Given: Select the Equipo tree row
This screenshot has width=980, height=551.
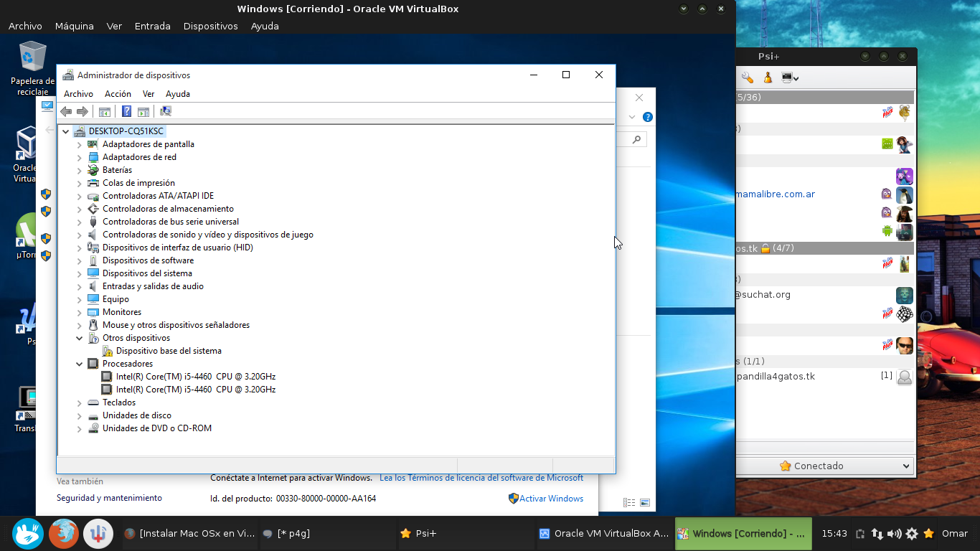Looking at the screenshot, I should coord(116,299).
